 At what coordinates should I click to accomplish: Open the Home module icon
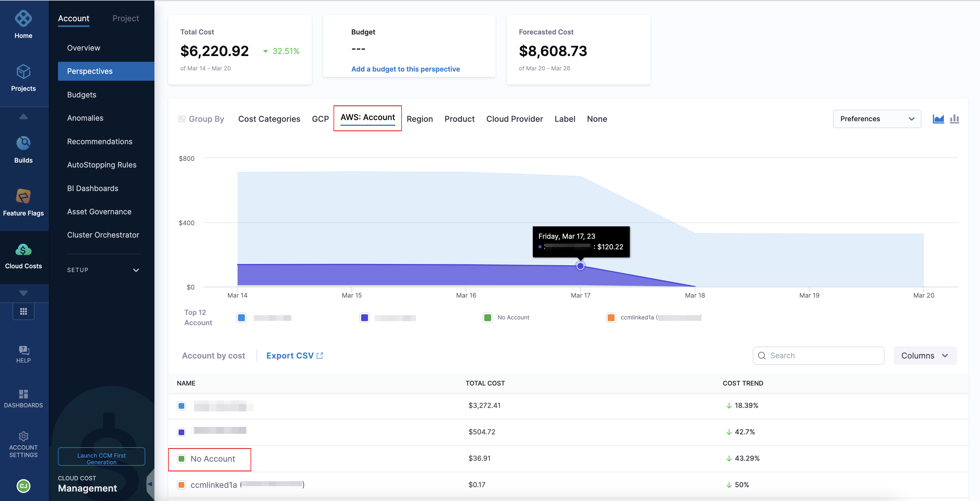coord(23,19)
